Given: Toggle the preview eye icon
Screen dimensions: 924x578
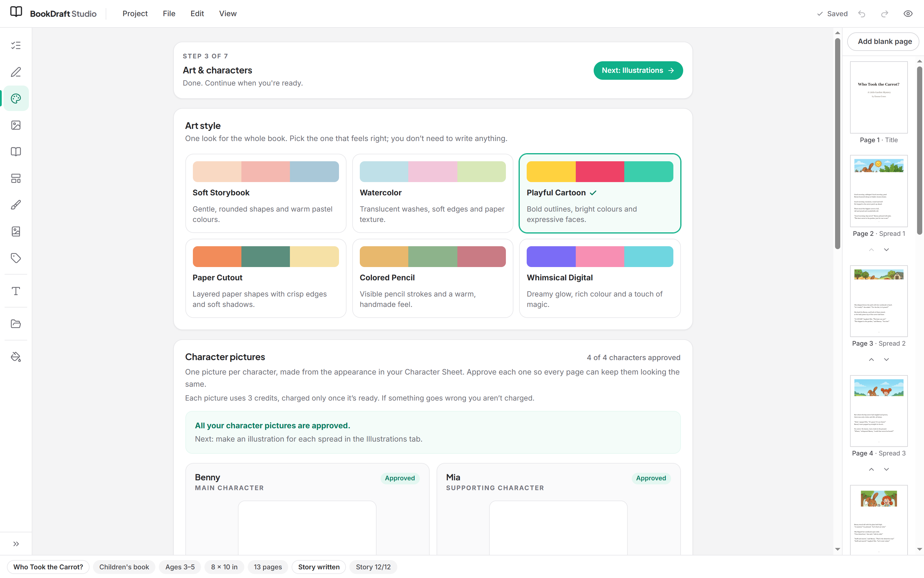Looking at the screenshot, I should click(x=908, y=14).
